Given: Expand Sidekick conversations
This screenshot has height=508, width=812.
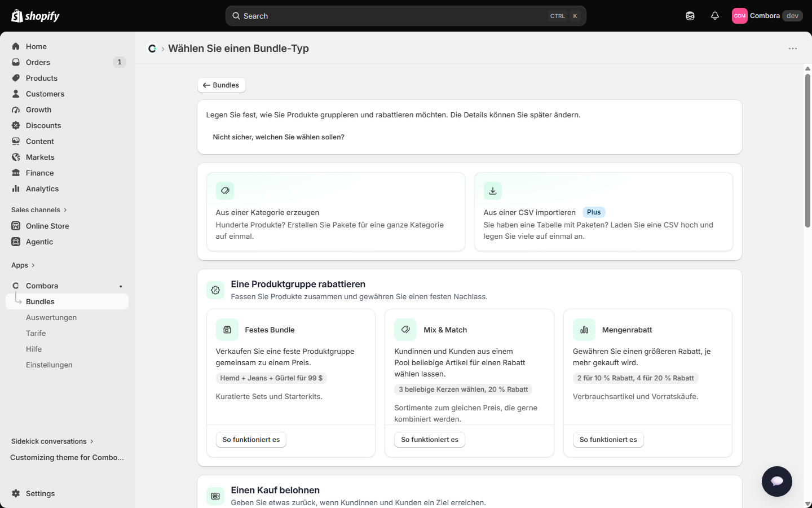Looking at the screenshot, I should (52, 441).
